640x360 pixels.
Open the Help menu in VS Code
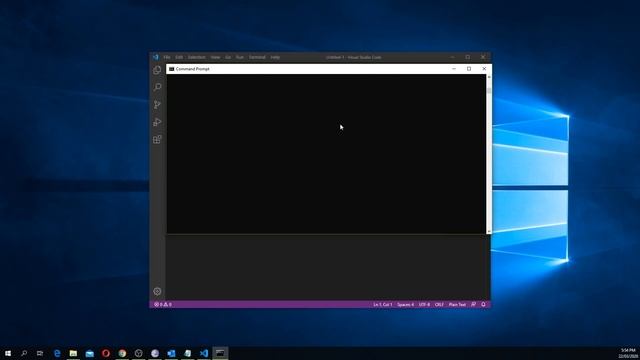[276, 57]
